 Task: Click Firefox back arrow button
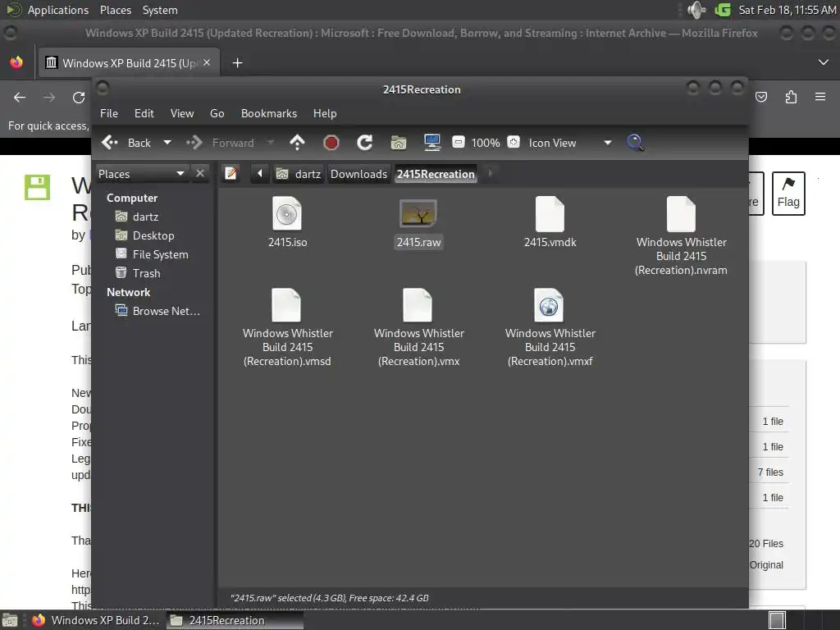coord(20,97)
